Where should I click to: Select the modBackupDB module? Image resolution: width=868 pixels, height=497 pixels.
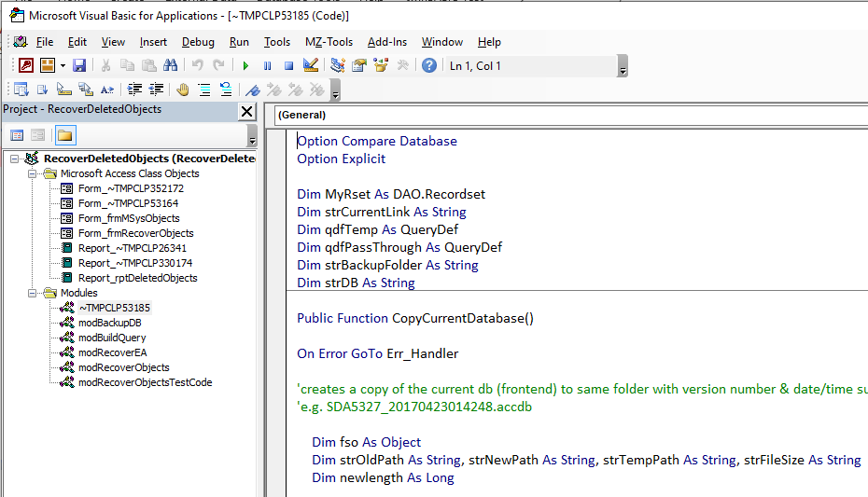pos(109,323)
